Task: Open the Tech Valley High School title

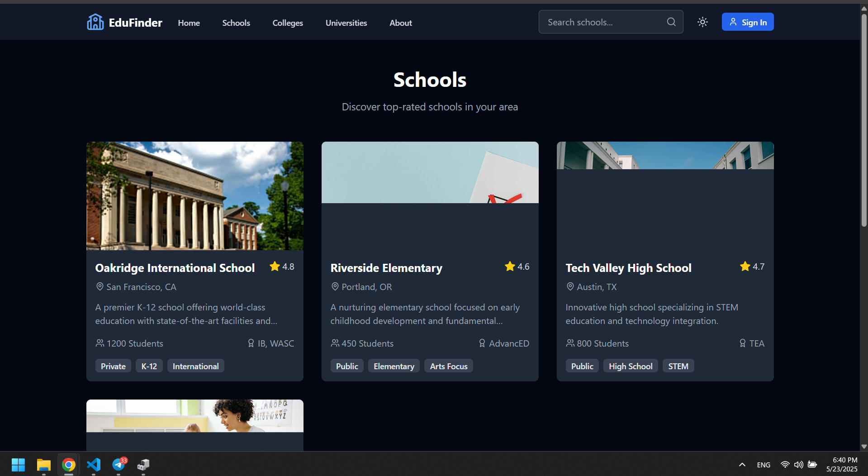Action: tap(628, 268)
